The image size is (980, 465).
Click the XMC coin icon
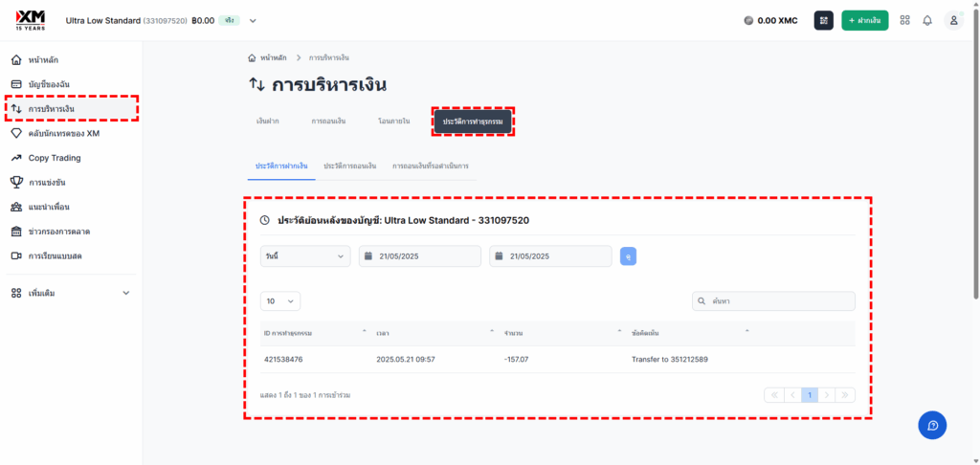(748, 21)
